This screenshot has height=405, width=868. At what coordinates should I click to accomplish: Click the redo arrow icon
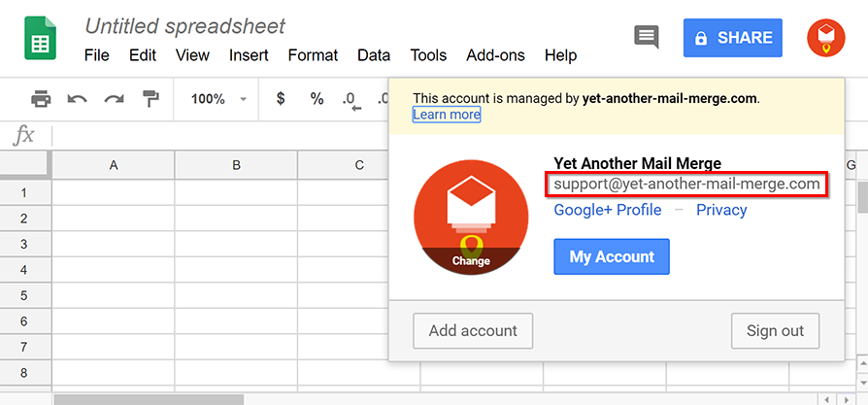(x=115, y=99)
